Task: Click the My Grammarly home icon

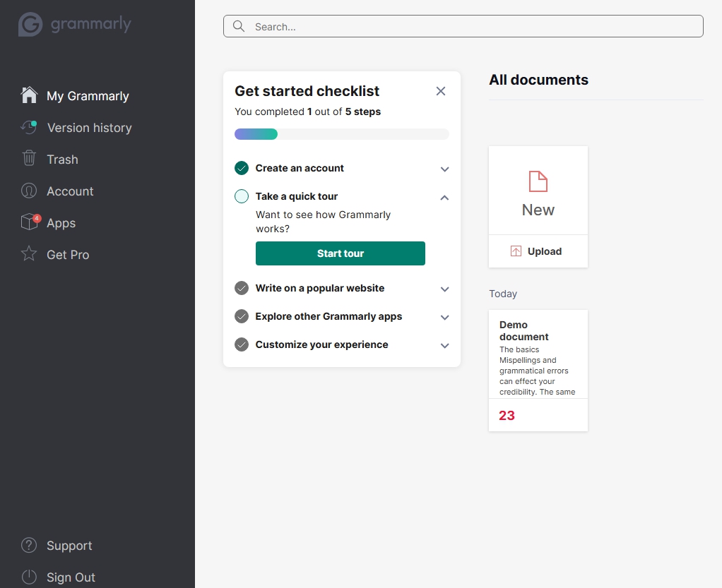Action: coord(29,95)
